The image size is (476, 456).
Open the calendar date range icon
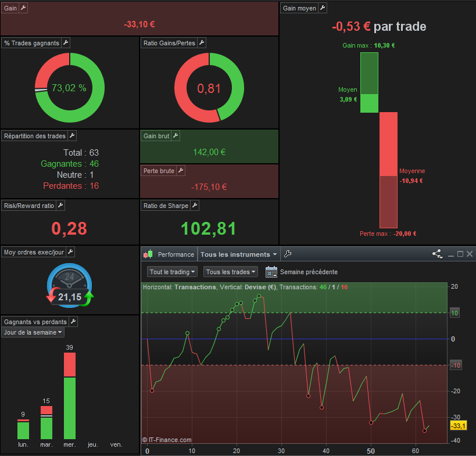[271, 272]
